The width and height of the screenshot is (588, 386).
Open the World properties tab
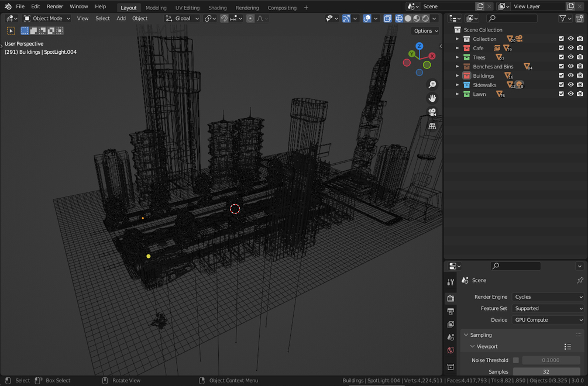(451, 350)
